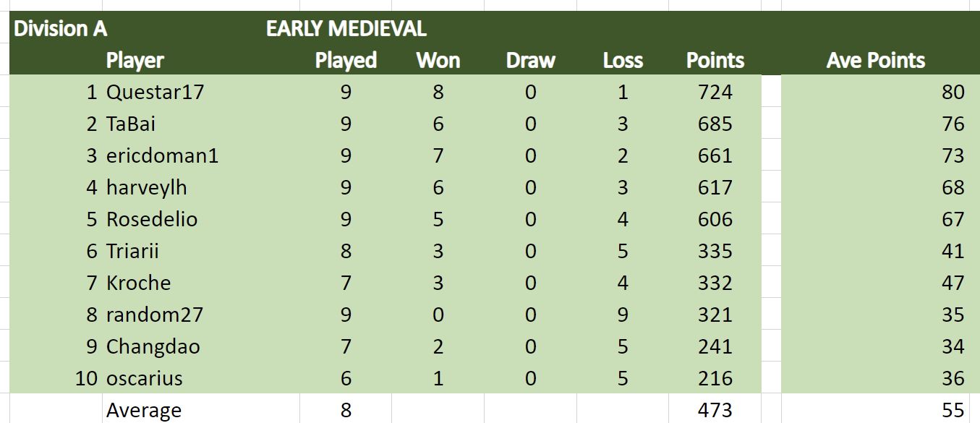This screenshot has width=980, height=423.
Task: Select the Won column header
Action: coord(438,60)
